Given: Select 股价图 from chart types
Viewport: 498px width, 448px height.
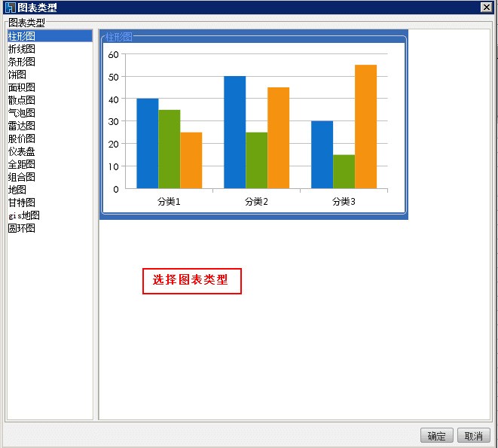Looking at the screenshot, I should 22,139.
